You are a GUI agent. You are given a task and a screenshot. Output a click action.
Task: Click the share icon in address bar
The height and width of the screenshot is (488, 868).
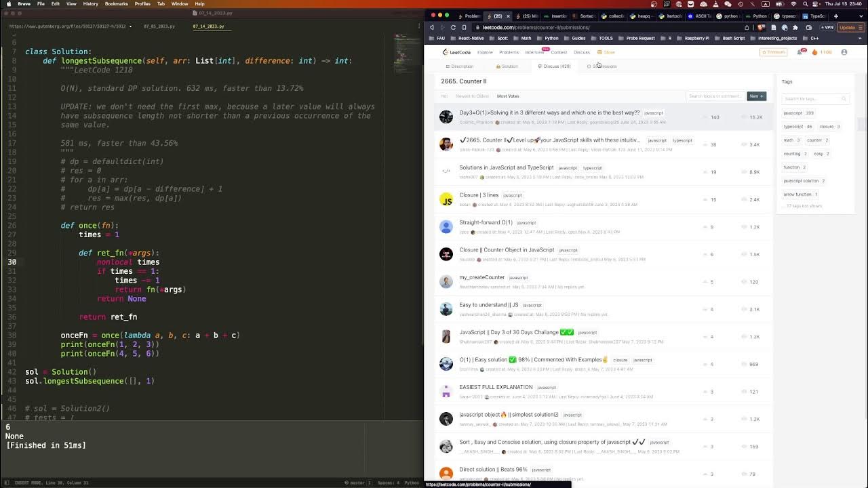click(x=747, y=27)
